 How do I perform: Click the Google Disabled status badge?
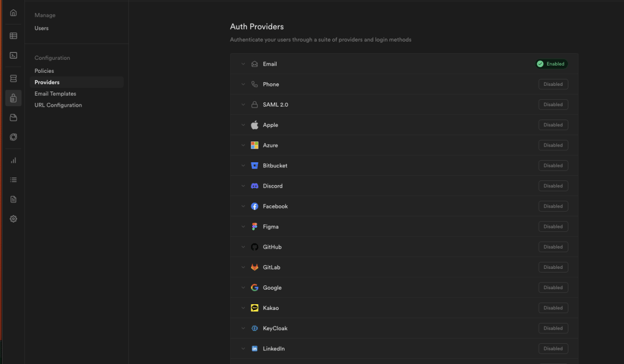[553, 288]
